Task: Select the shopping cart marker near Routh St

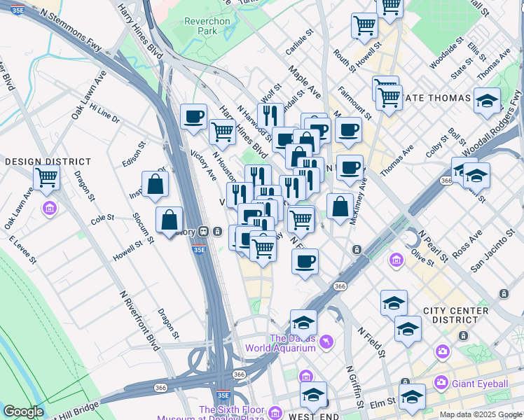Action: (x=364, y=25)
